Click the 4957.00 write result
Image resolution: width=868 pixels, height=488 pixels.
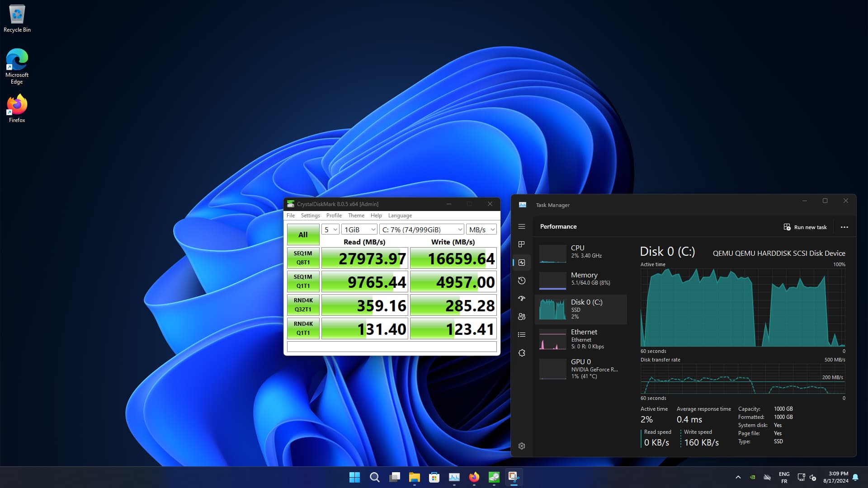pos(453,282)
